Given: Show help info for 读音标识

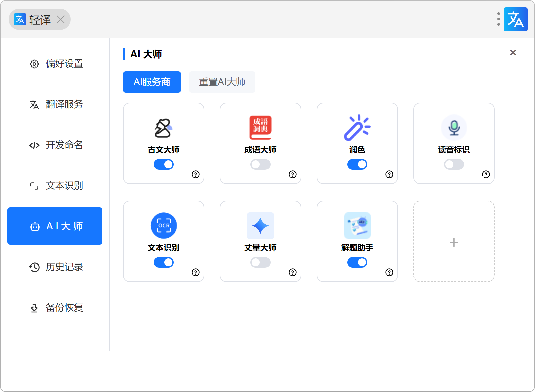Looking at the screenshot, I should pos(486,174).
